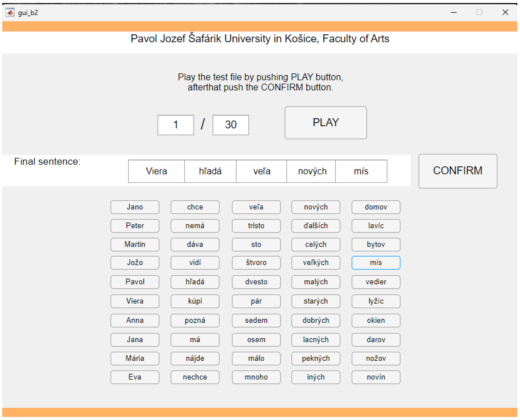Select the verb 'nechce'
This screenshot has height=420, width=520.
point(195,377)
